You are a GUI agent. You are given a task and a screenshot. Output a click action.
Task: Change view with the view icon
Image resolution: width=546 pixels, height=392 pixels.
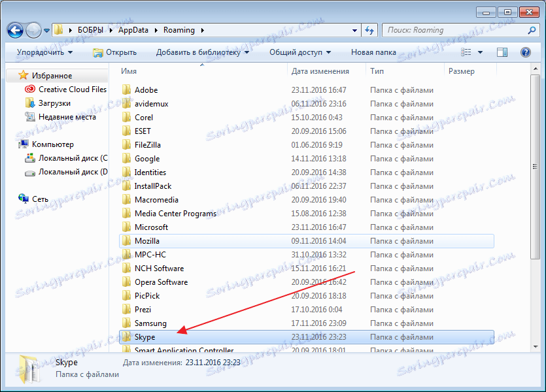[x=466, y=52]
